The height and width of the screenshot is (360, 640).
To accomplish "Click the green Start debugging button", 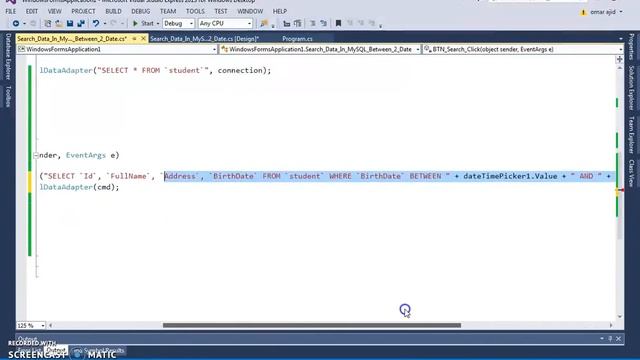I will pos(143,24).
